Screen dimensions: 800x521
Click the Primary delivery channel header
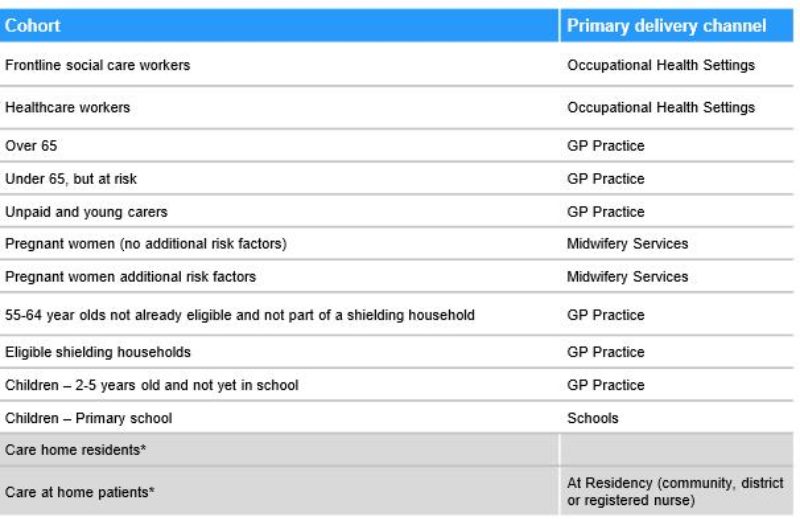(x=677, y=25)
